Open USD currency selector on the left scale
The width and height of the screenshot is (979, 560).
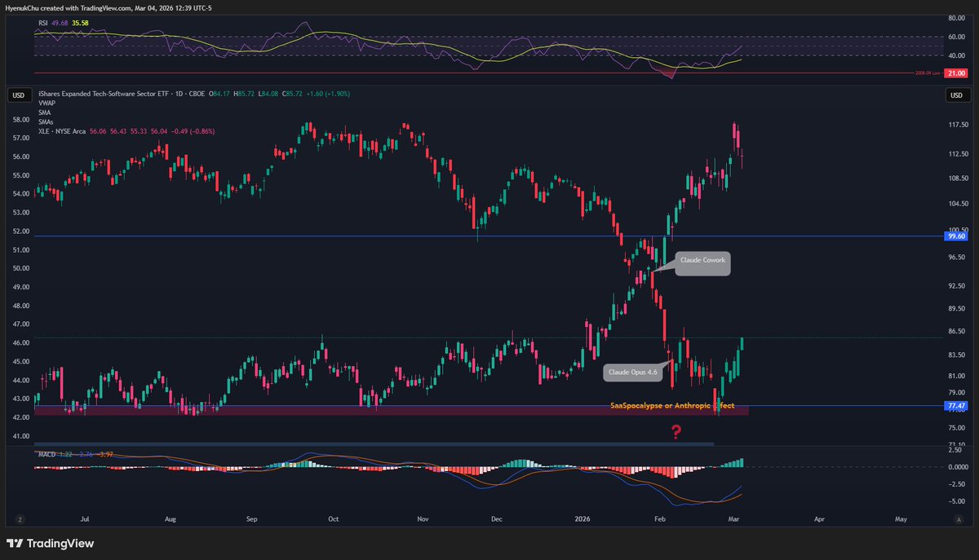click(18, 96)
